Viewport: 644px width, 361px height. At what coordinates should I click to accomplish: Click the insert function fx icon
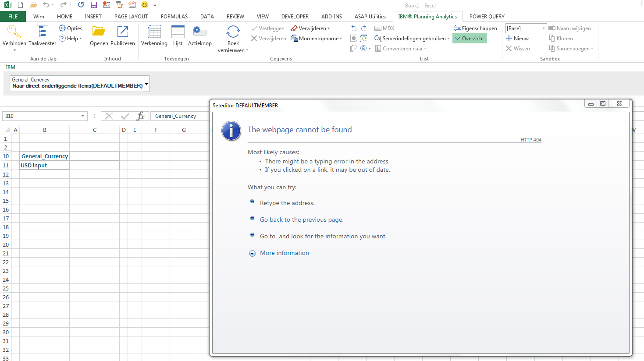click(140, 116)
